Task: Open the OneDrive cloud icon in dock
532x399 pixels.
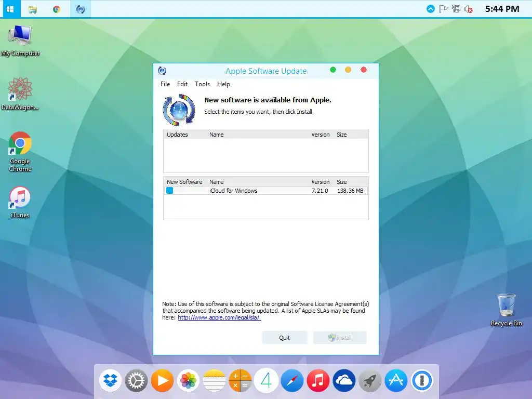Action: point(344,380)
